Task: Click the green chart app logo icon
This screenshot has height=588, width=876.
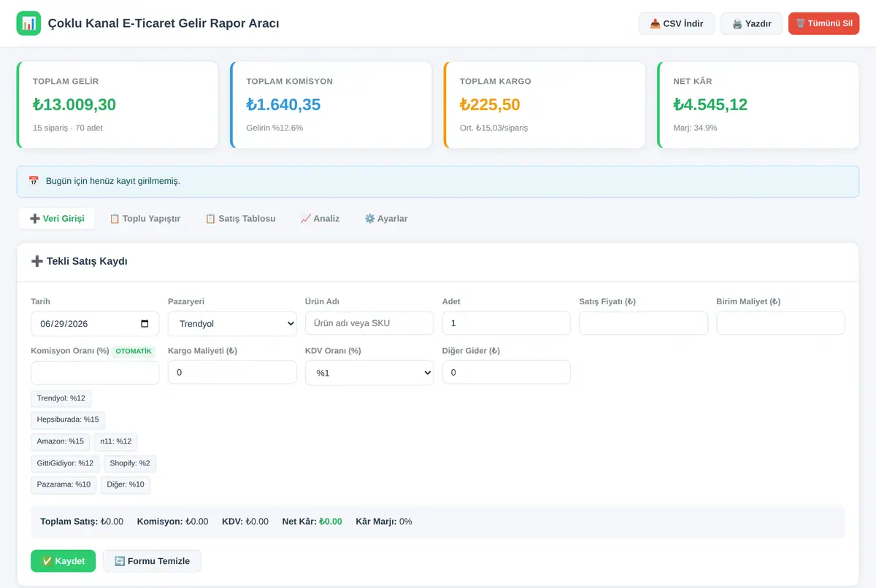Action: click(28, 23)
